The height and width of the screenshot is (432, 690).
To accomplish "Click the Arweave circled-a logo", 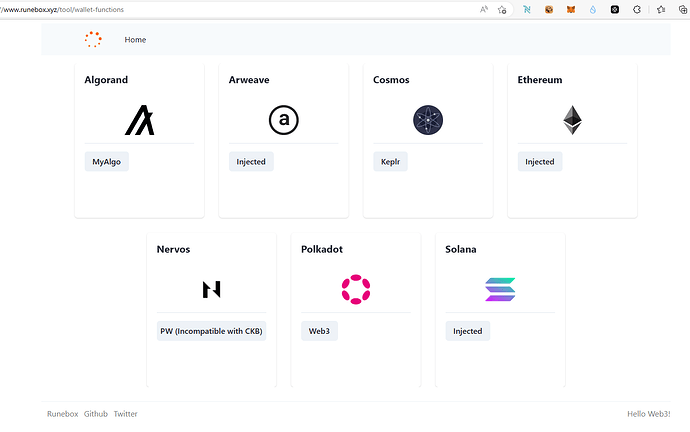I will coord(284,120).
